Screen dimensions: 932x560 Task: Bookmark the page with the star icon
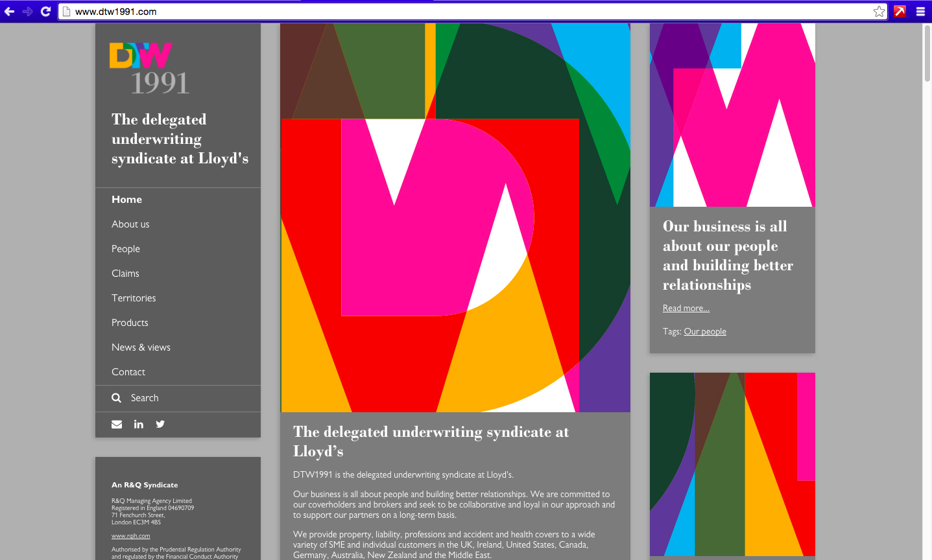(x=879, y=11)
